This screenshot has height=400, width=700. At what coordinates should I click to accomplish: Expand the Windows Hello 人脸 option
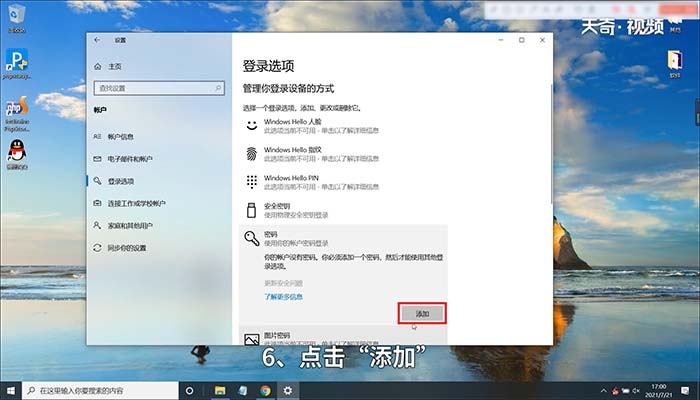tap(343, 126)
